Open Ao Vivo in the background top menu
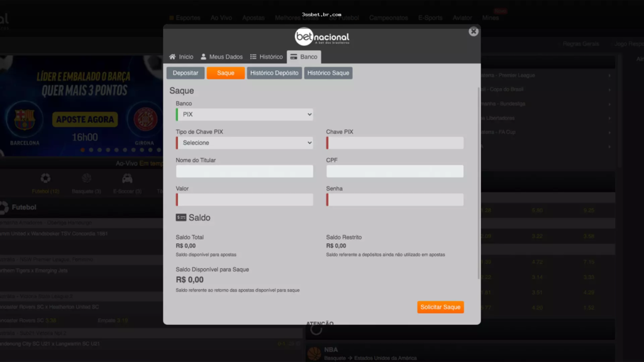 click(x=221, y=18)
